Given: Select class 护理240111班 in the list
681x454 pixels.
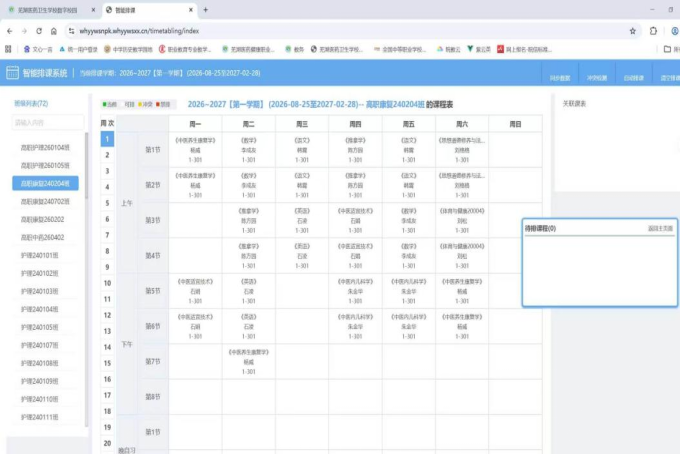Looking at the screenshot, I should [x=45, y=417].
